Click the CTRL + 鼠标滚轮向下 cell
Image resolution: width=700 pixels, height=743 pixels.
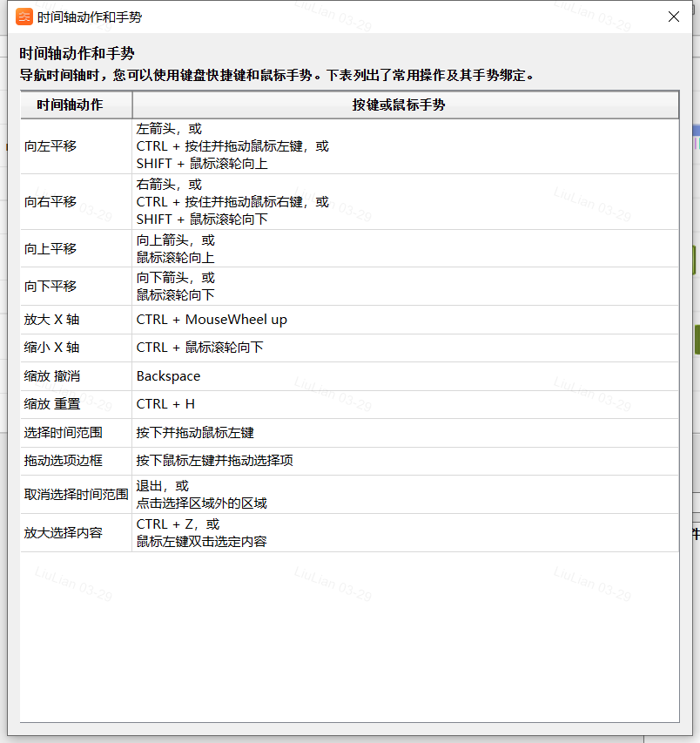pyautogui.click(x=406, y=348)
